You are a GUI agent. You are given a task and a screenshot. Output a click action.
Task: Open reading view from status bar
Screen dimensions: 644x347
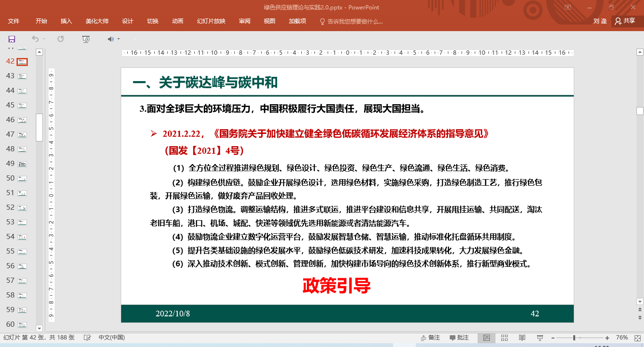522,338
